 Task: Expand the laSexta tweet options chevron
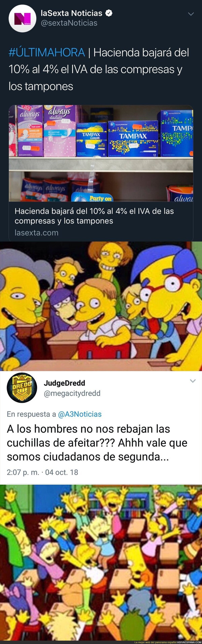pyautogui.click(x=191, y=14)
